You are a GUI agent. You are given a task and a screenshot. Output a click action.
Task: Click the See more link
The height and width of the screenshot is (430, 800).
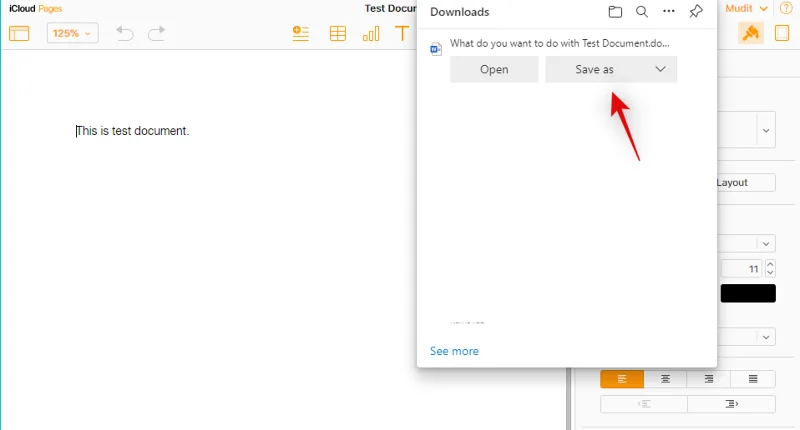[454, 351]
